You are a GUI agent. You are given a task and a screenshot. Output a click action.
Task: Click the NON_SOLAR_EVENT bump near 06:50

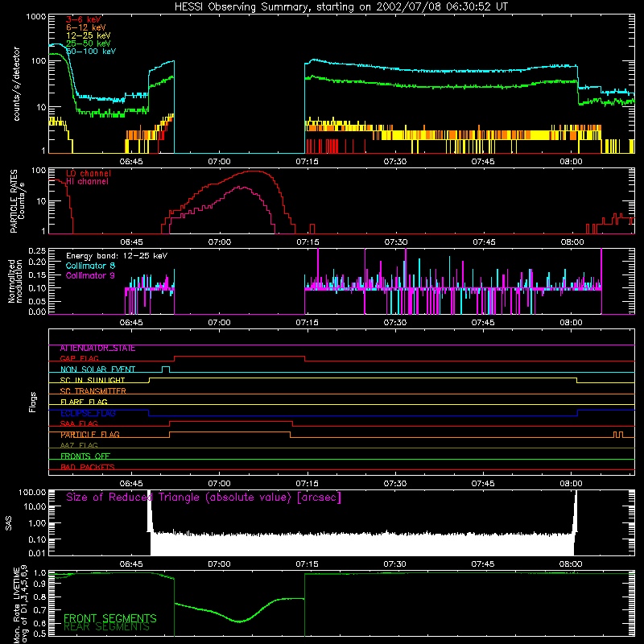coord(166,369)
